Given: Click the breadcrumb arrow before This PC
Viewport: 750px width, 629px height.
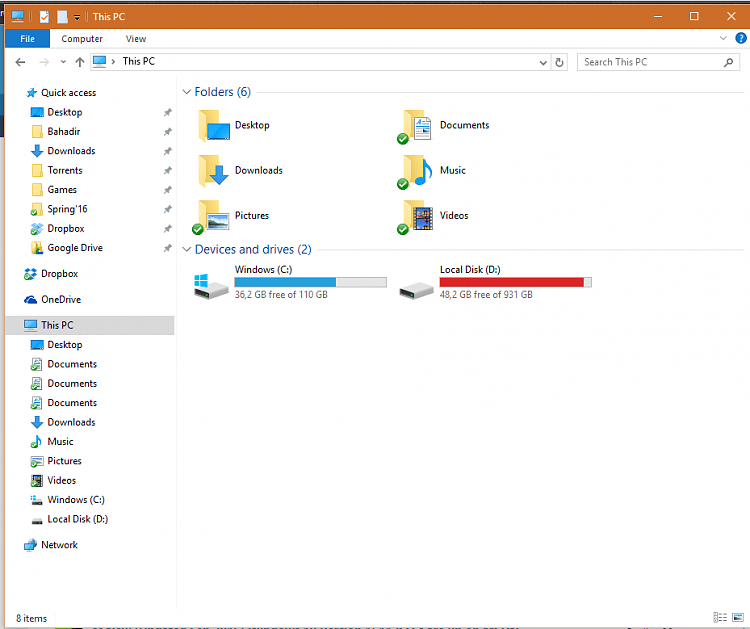Looking at the screenshot, I should click(113, 62).
